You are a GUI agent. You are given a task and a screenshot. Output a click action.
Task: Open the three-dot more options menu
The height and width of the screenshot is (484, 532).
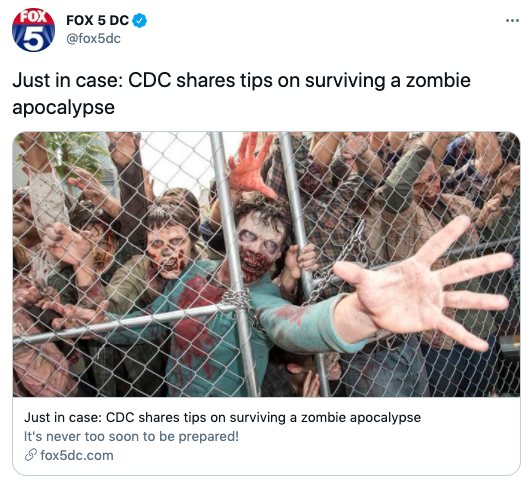click(x=512, y=21)
